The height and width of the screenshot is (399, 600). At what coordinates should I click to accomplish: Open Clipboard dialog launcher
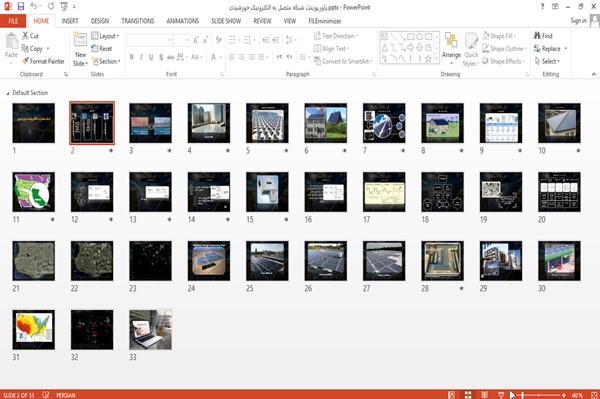(66, 75)
